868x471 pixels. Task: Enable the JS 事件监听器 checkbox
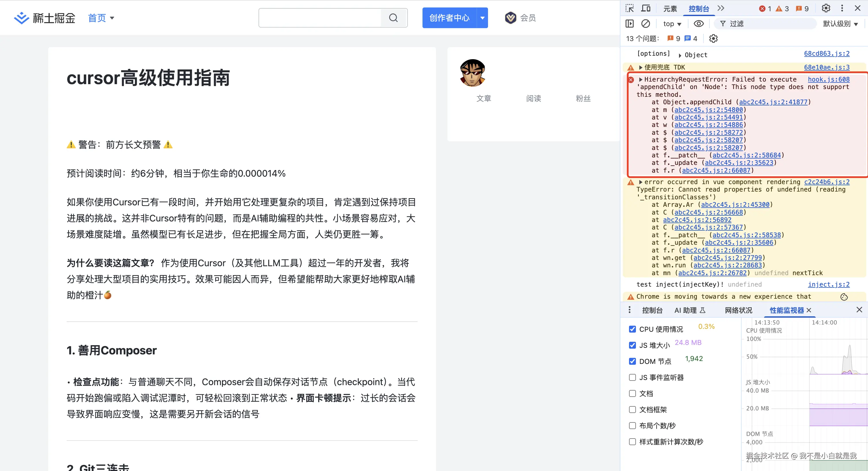(x=632, y=377)
